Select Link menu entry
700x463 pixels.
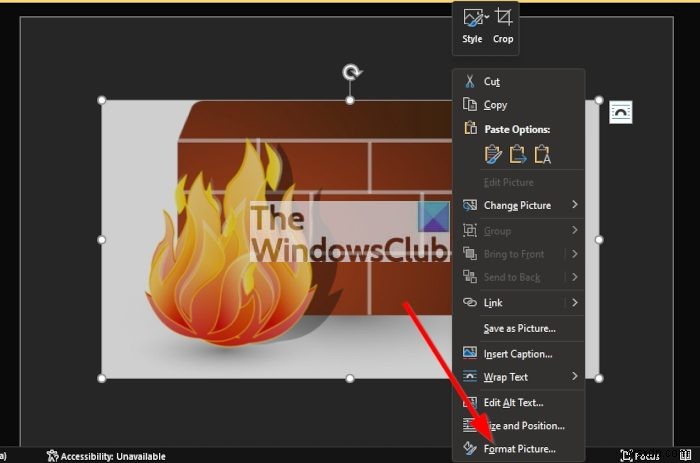[x=519, y=302]
